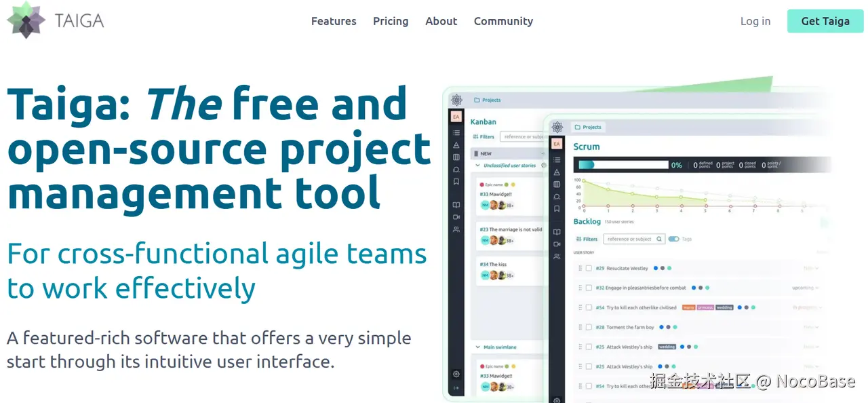Collapse the Main swimlane section in Kanban

[477, 347]
